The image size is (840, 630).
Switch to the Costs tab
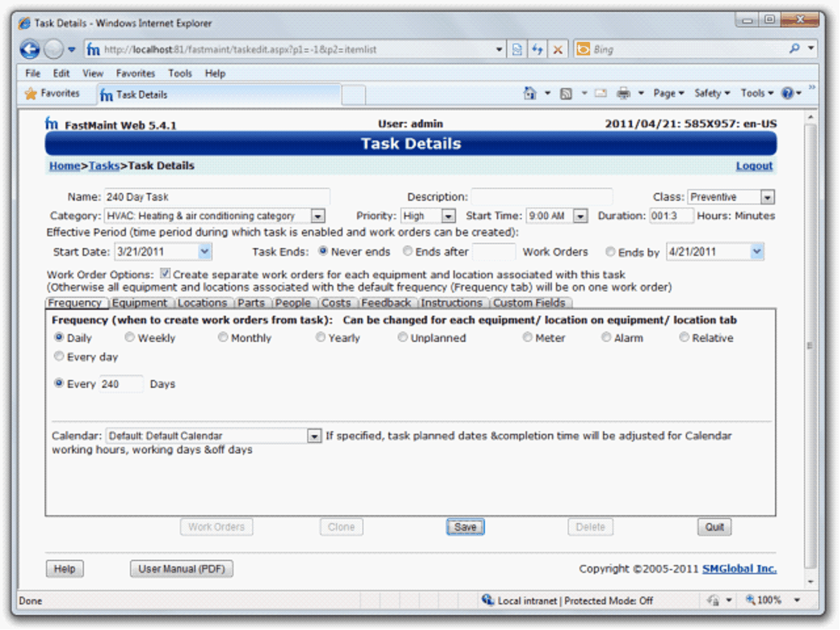point(336,303)
